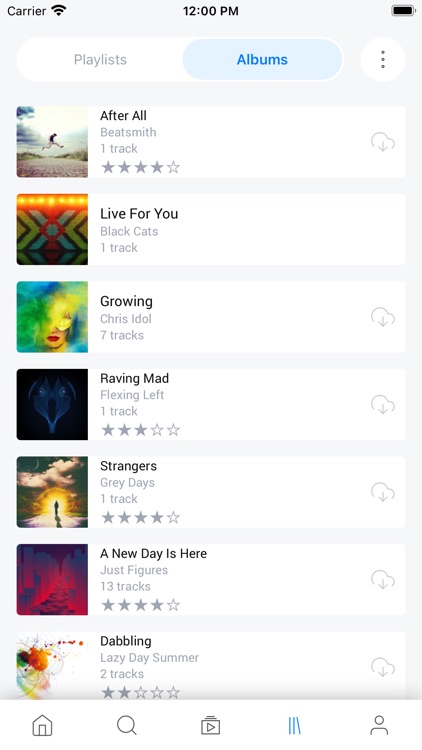Download the After All album
422x750 pixels.
pos(383,142)
